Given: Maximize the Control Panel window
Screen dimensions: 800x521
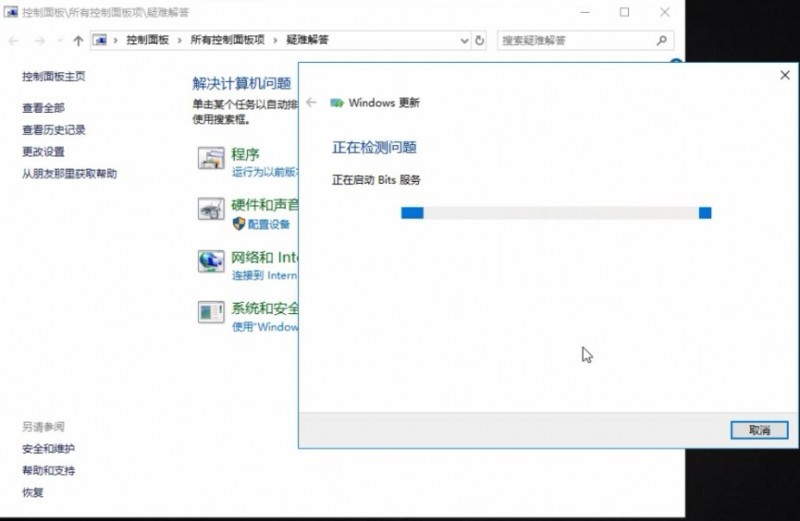Looking at the screenshot, I should pyautogui.click(x=624, y=12).
